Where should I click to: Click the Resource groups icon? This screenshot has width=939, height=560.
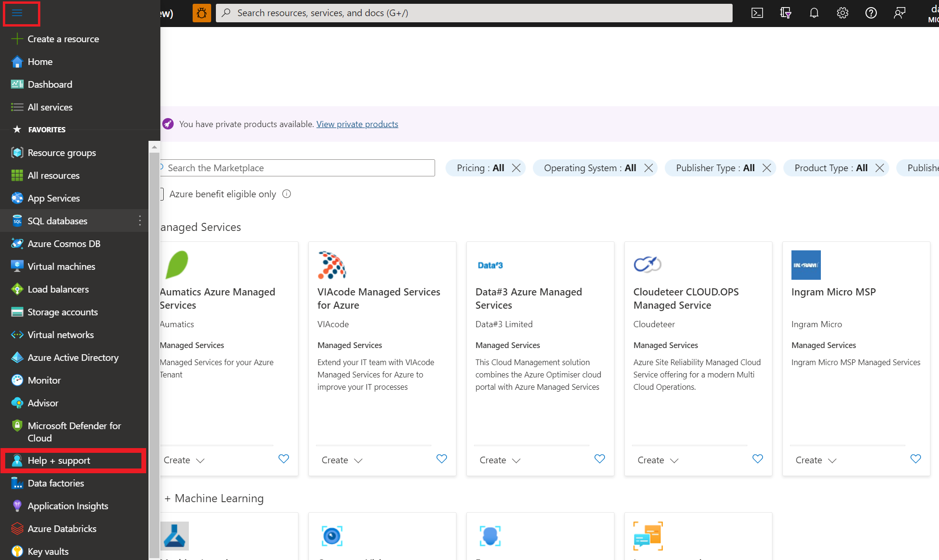pyautogui.click(x=17, y=152)
